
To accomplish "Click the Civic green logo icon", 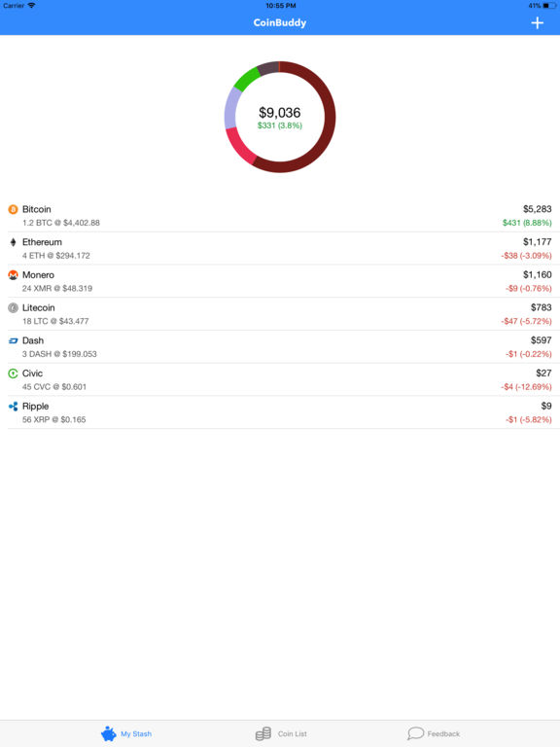I will point(13,373).
